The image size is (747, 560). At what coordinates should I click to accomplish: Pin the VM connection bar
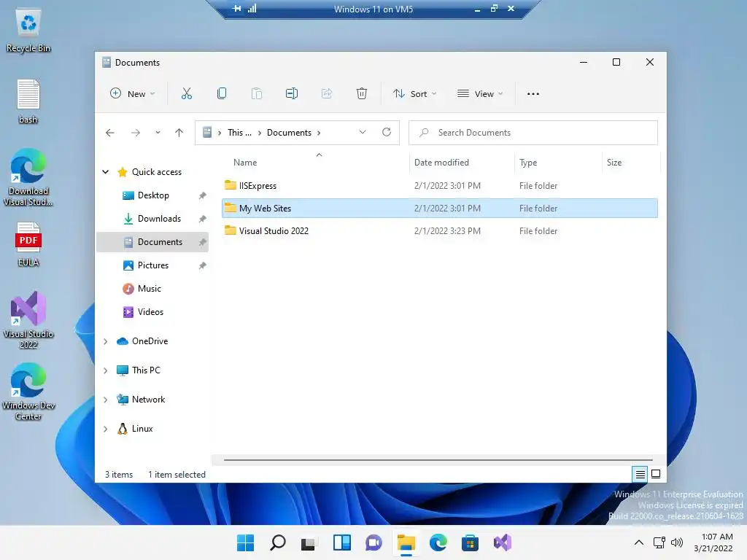(x=237, y=9)
